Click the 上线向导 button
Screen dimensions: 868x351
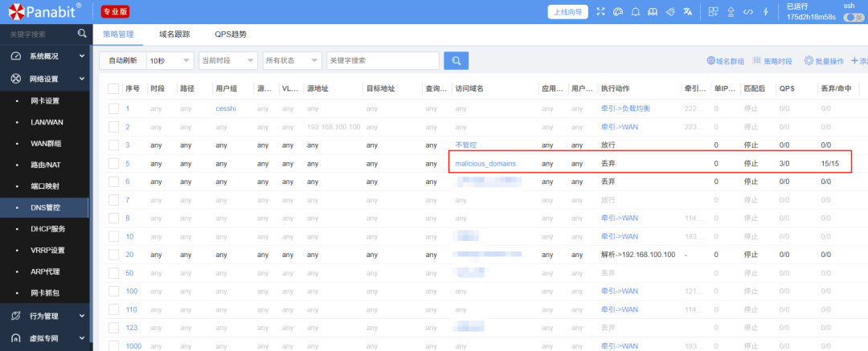tap(568, 11)
